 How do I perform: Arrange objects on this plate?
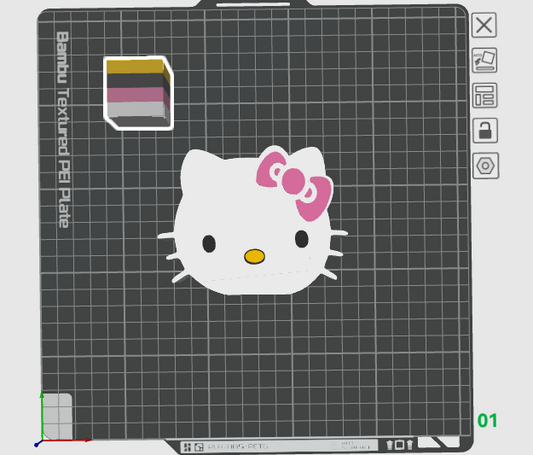pyautogui.click(x=485, y=95)
